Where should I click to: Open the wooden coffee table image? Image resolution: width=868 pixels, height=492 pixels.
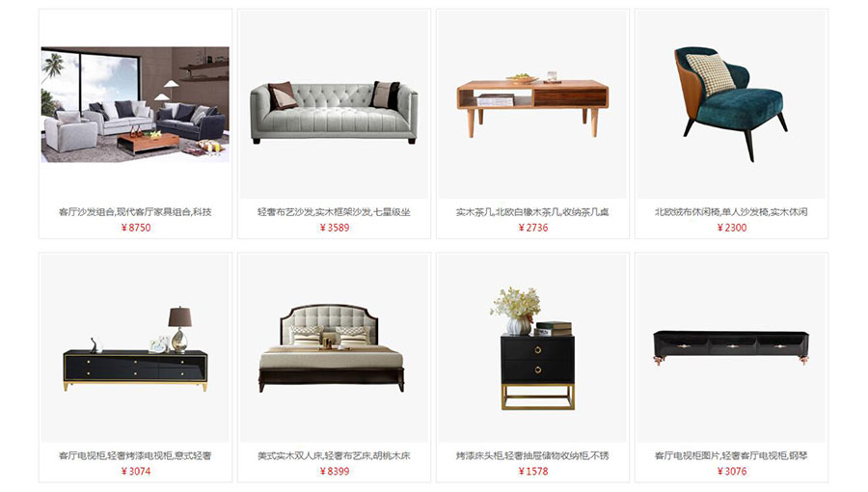532,104
